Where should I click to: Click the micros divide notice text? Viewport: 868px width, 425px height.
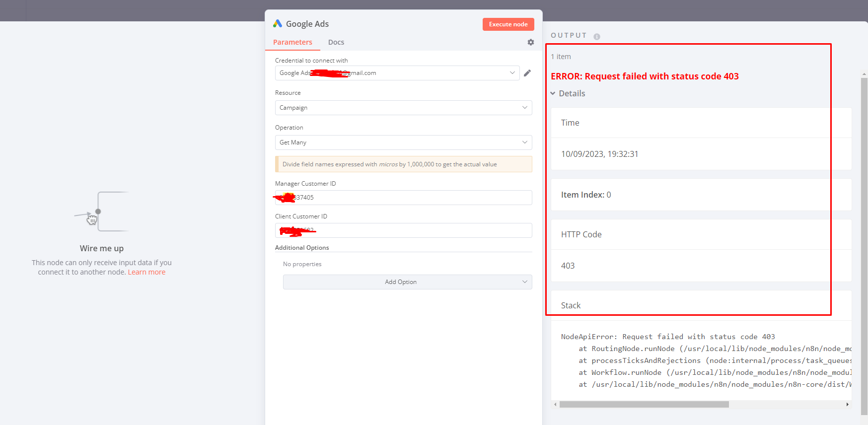point(389,164)
